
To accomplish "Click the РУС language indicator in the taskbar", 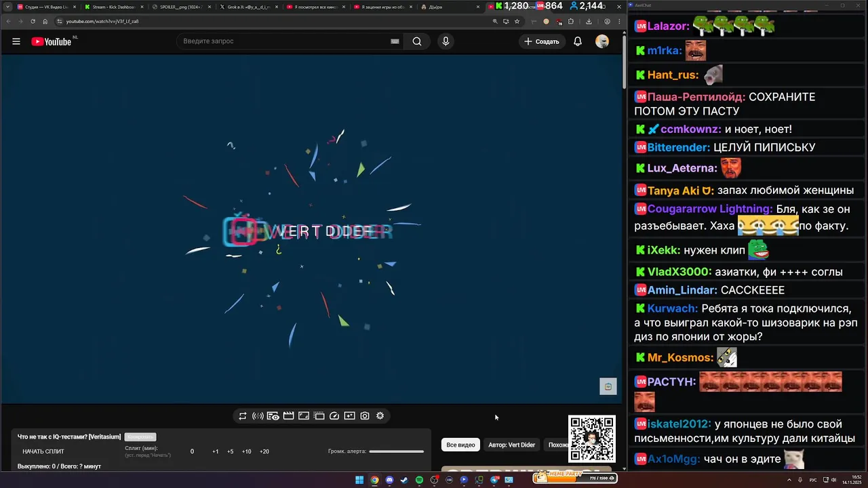I will (x=813, y=480).
